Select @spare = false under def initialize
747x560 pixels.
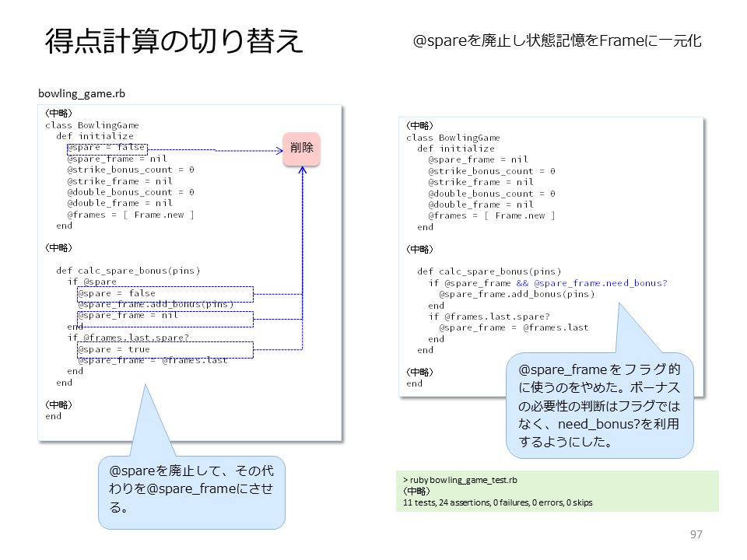coord(107,148)
